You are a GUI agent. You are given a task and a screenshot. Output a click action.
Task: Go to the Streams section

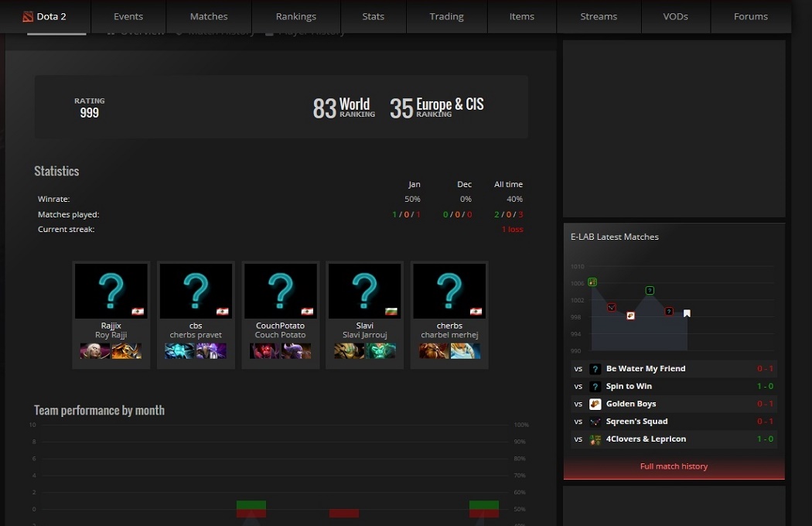(599, 16)
